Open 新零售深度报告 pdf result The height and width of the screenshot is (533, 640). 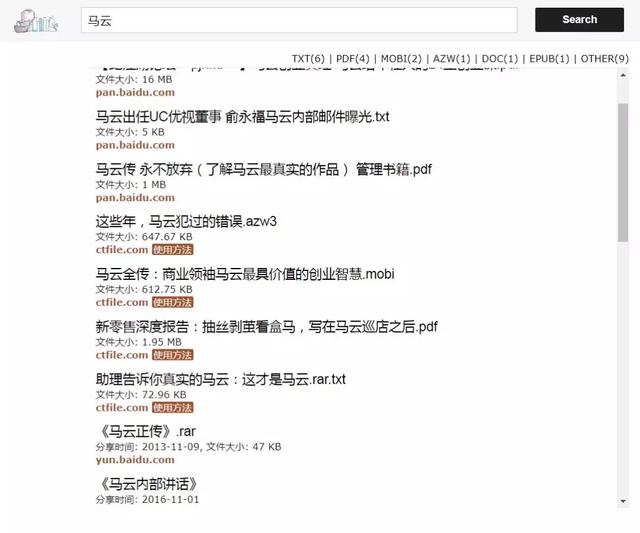(x=267, y=326)
